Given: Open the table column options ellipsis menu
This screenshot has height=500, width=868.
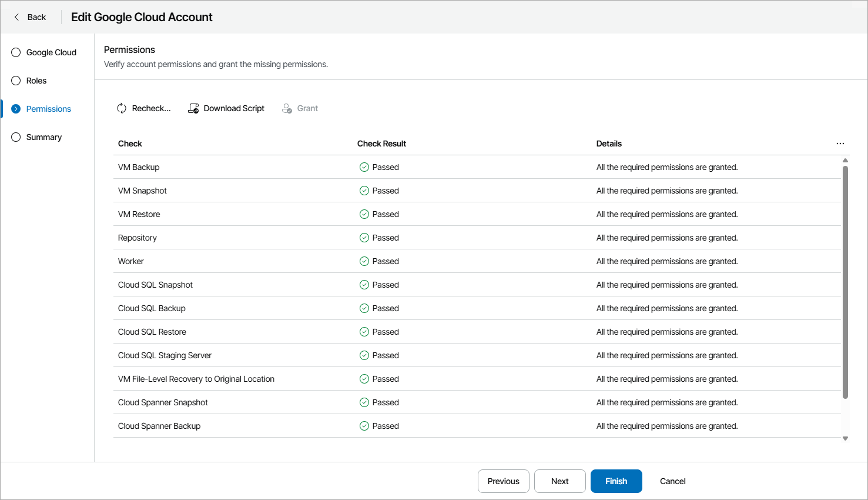Looking at the screenshot, I should [840, 143].
